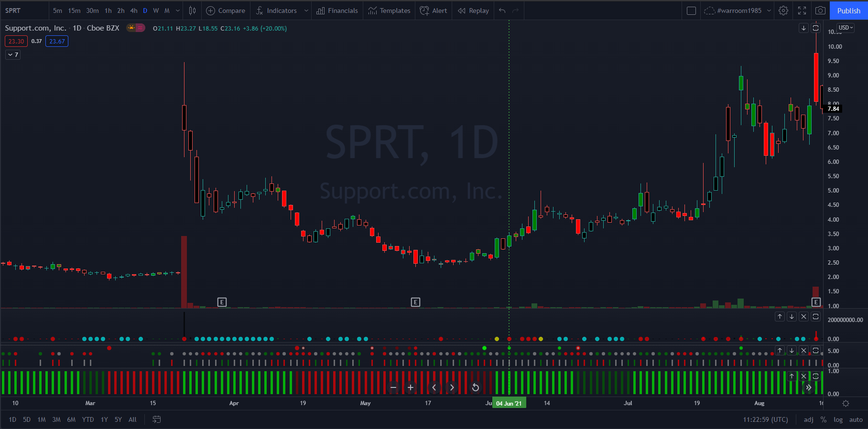This screenshot has width=868, height=429.
Task: Redo the last chart action
Action: click(x=516, y=11)
